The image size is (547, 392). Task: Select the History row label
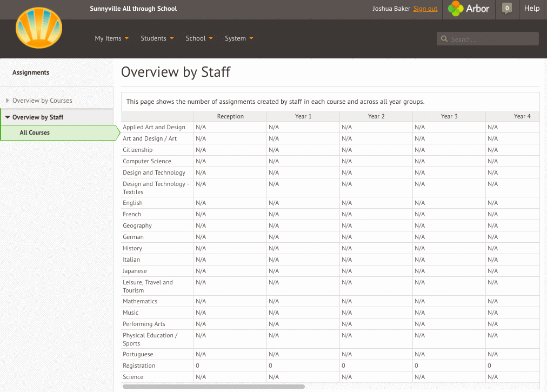point(132,249)
